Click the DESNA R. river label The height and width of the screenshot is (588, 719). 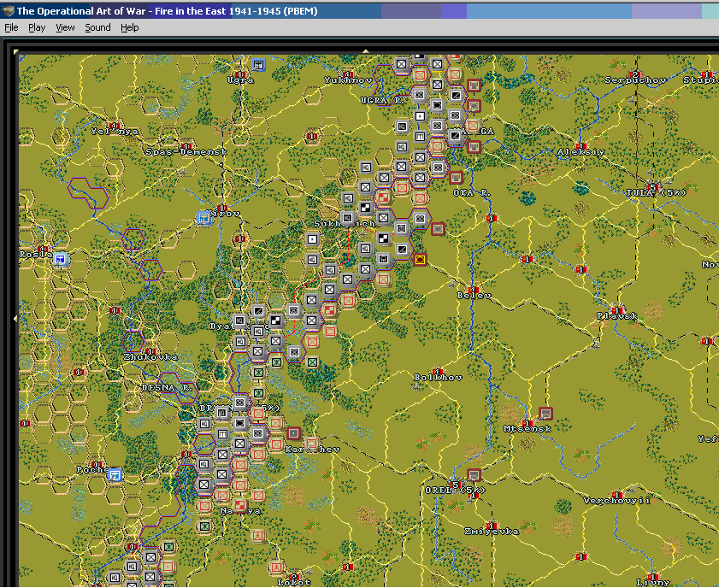tap(167, 388)
